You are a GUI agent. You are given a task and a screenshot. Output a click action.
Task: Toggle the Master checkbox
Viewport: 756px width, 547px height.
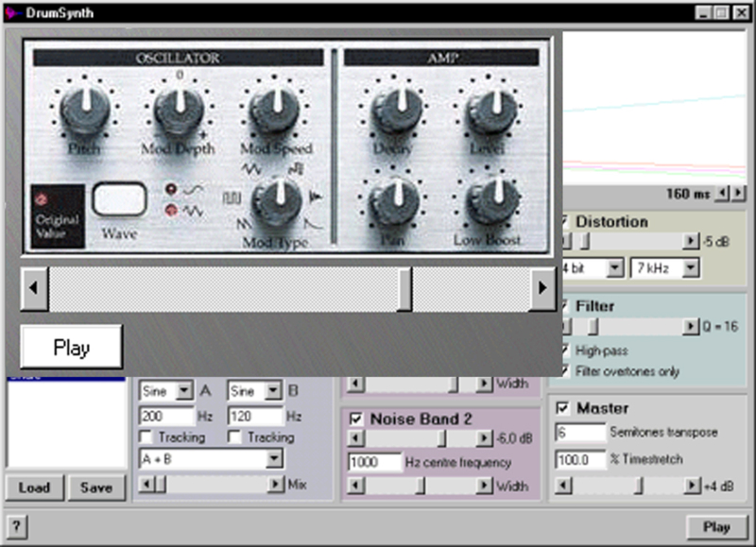click(562, 408)
